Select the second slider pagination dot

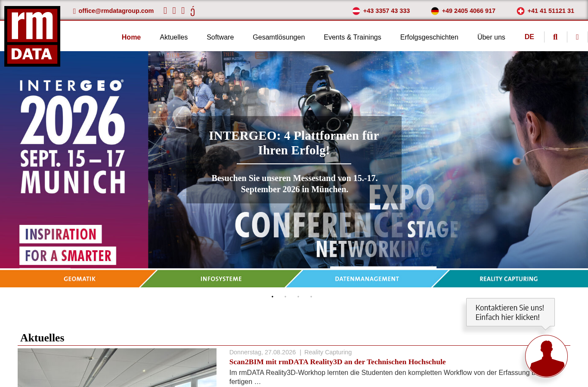point(285,297)
